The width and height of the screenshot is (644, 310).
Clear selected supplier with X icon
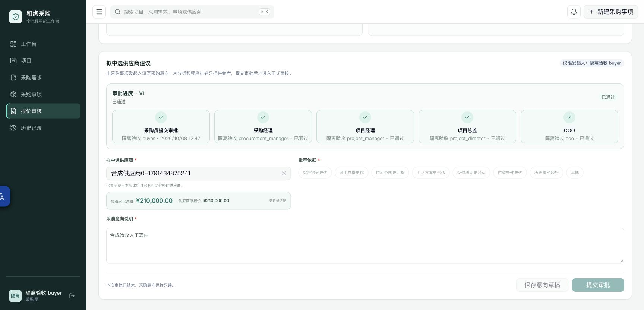pyautogui.click(x=284, y=173)
